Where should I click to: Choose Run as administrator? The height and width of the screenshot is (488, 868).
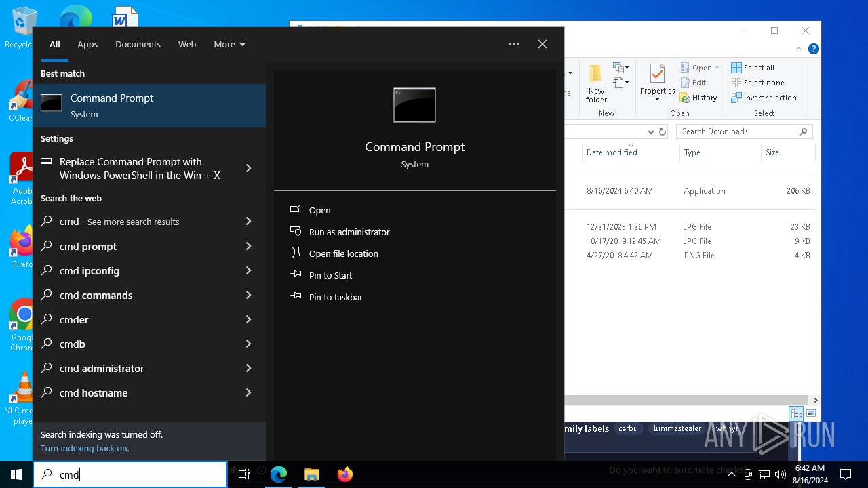349,232
